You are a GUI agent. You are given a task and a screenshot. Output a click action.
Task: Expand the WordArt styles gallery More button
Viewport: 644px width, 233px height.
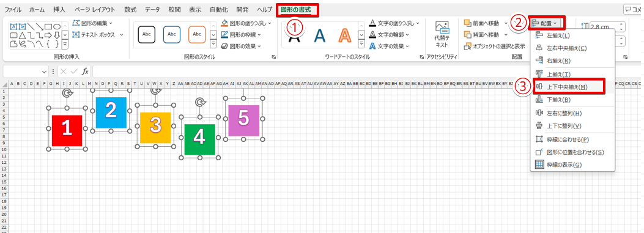tap(361, 44)
